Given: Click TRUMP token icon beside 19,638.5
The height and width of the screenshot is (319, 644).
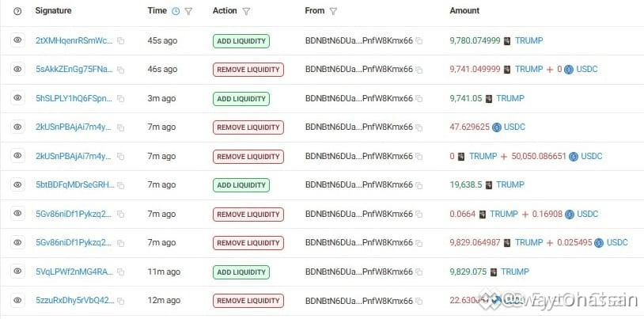Looking at the screenshot, I should click(x=489, y=185).
